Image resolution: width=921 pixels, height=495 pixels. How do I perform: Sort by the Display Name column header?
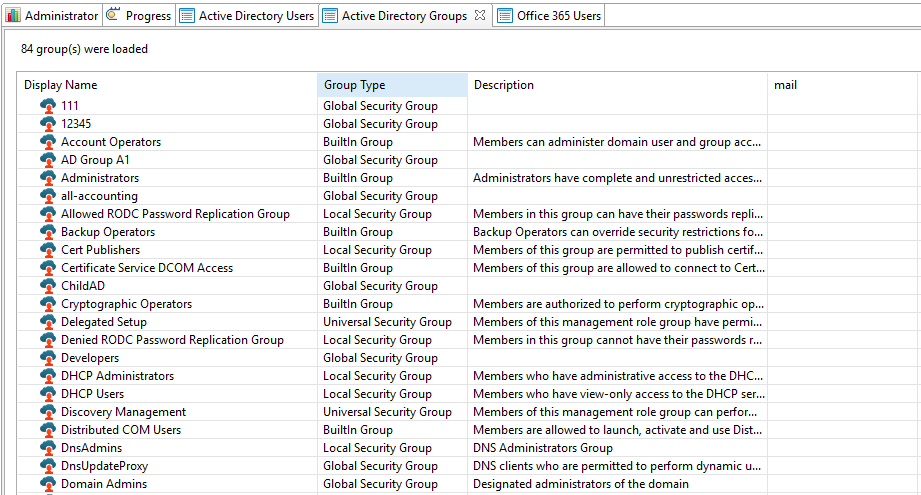(61, 85)
